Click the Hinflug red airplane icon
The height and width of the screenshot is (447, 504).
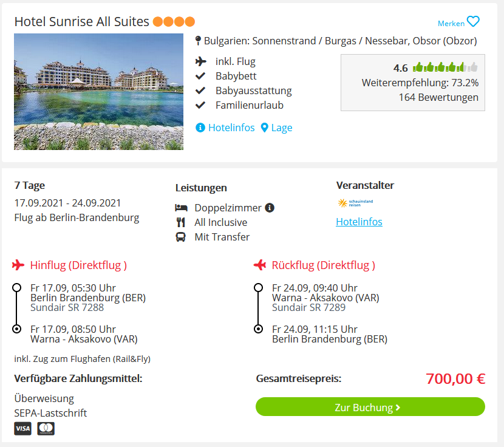tap(18, 265)
